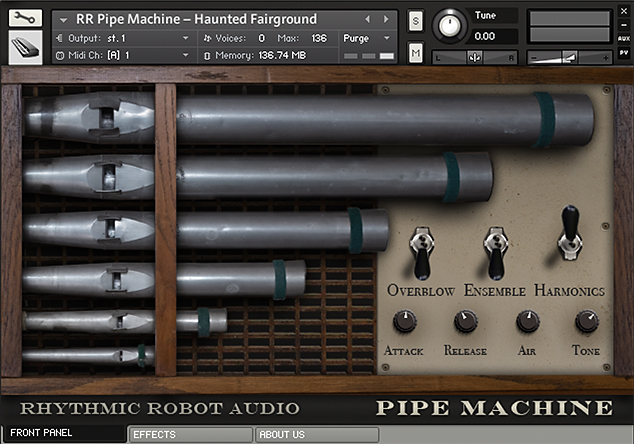The image size is (634, 444).
Task: Click the Attack knob
Action: [x=405, y=321]
